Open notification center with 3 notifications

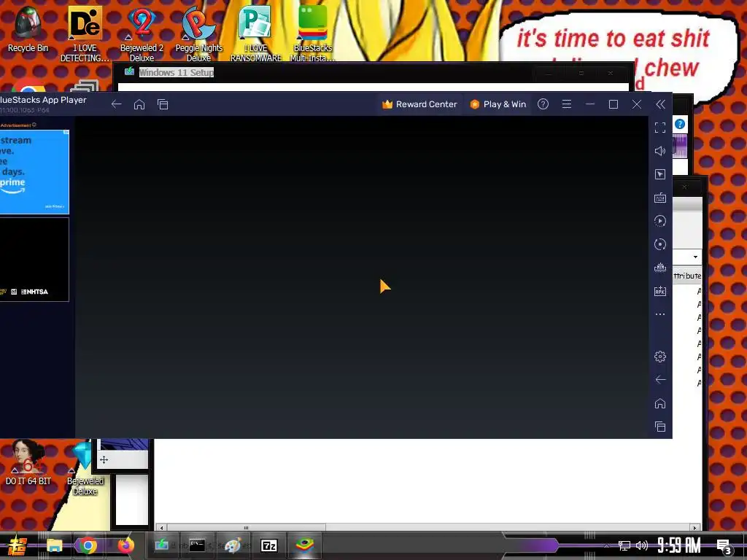[x=724, y=547]
